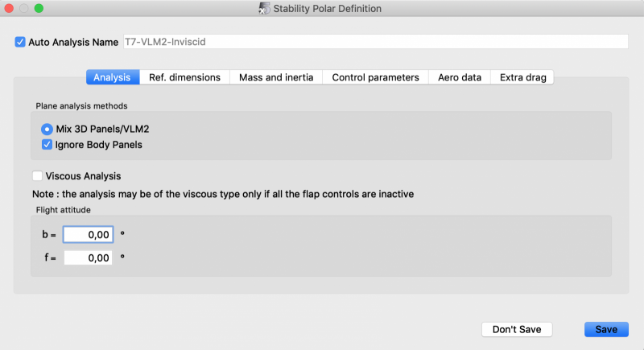Click the Save button

(606, 329)
